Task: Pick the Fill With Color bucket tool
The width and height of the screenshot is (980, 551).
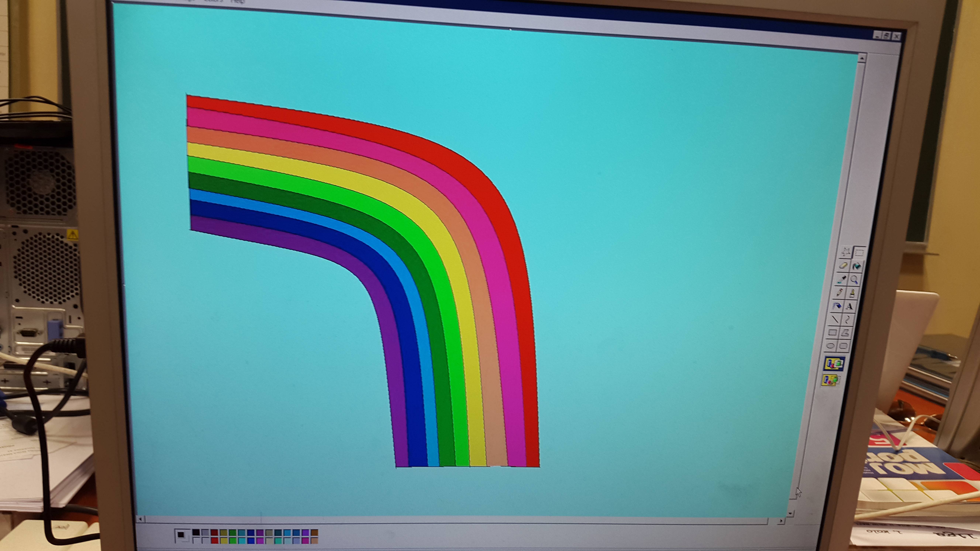Action: click(x=857, y=266)
